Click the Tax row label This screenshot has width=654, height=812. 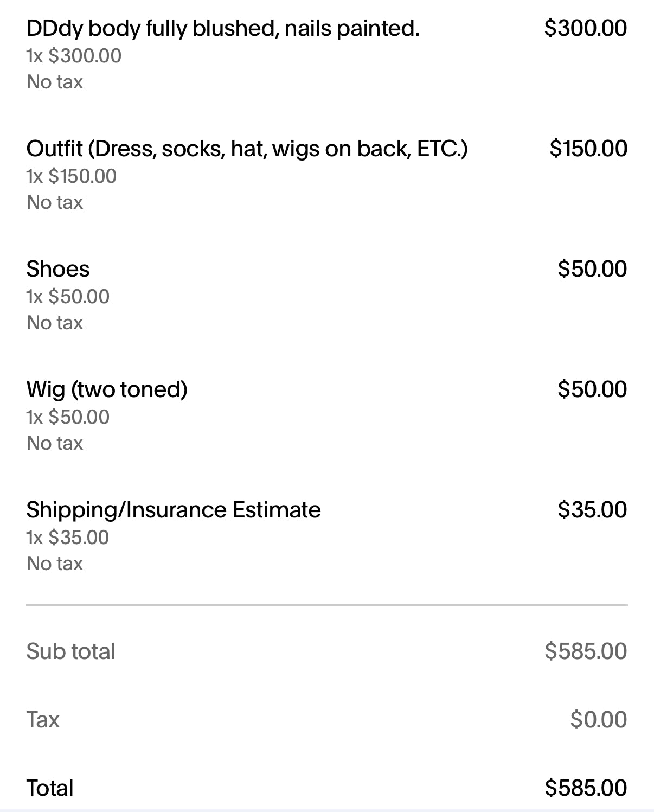43,720
